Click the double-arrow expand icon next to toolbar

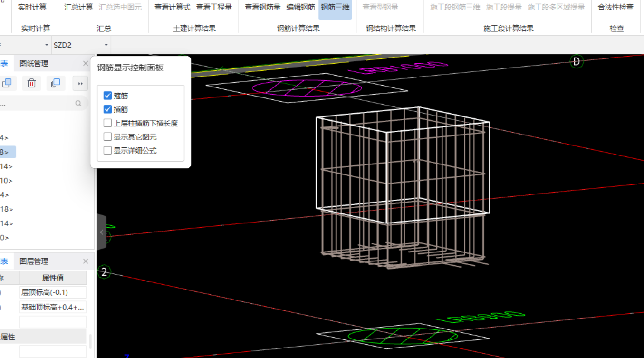tap(80, 83)
